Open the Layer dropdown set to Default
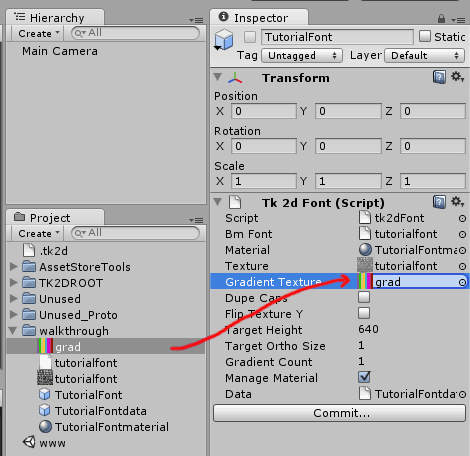The height and width of the screenshot is (456, 470). point(424,55)
